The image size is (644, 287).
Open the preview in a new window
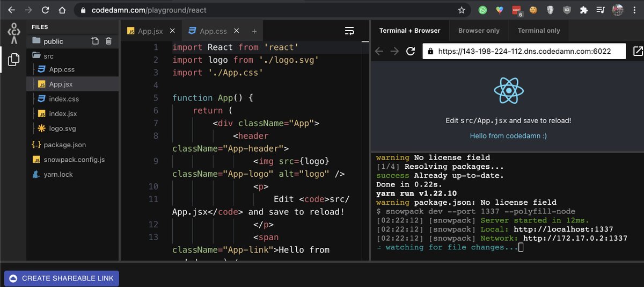[638, 51]
